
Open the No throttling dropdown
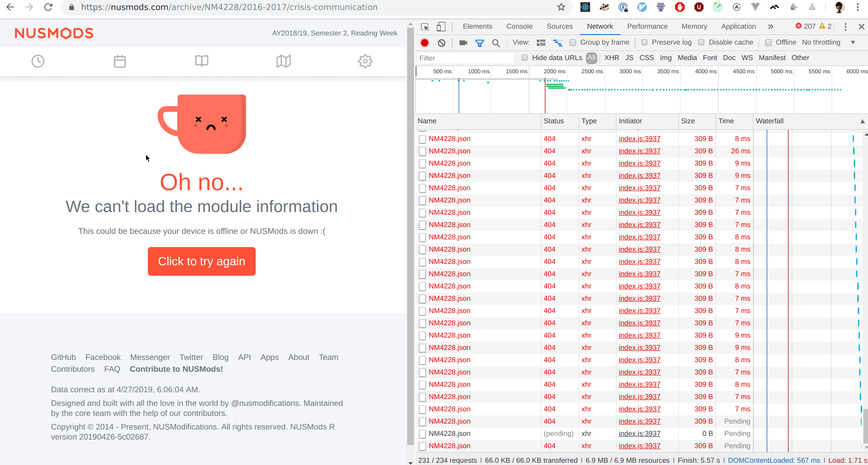828,42
